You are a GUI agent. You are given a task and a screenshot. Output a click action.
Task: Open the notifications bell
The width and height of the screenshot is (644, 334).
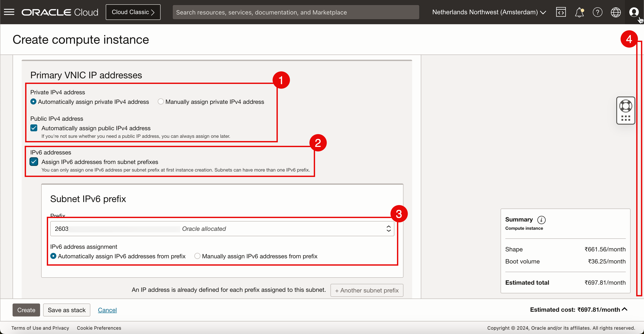click(x=579, y=12)
